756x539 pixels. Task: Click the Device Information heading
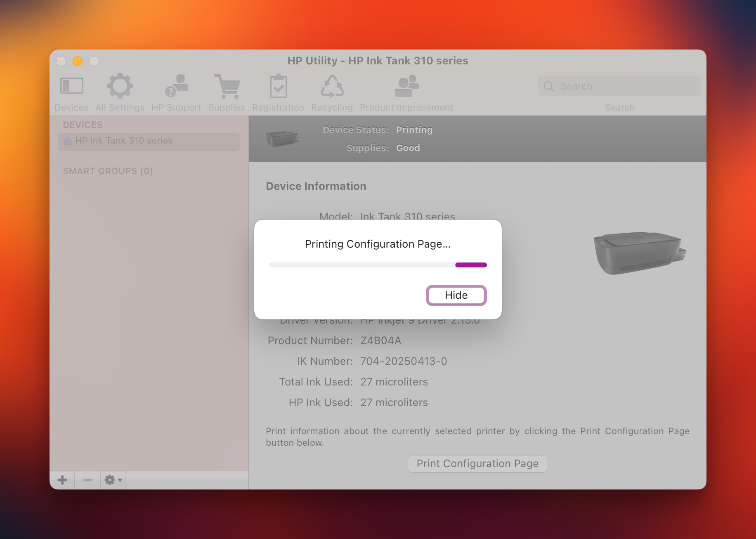coord(316,186)
